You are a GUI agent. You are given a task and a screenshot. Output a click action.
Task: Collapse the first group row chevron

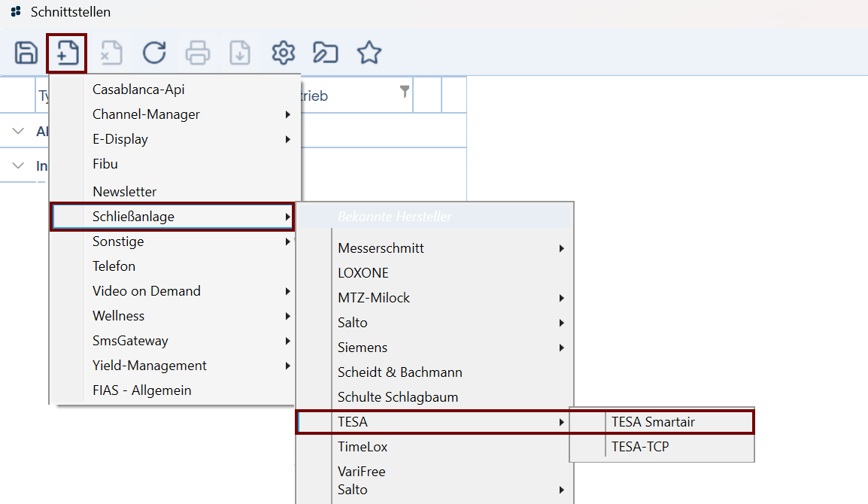click(x=18, y=131)
